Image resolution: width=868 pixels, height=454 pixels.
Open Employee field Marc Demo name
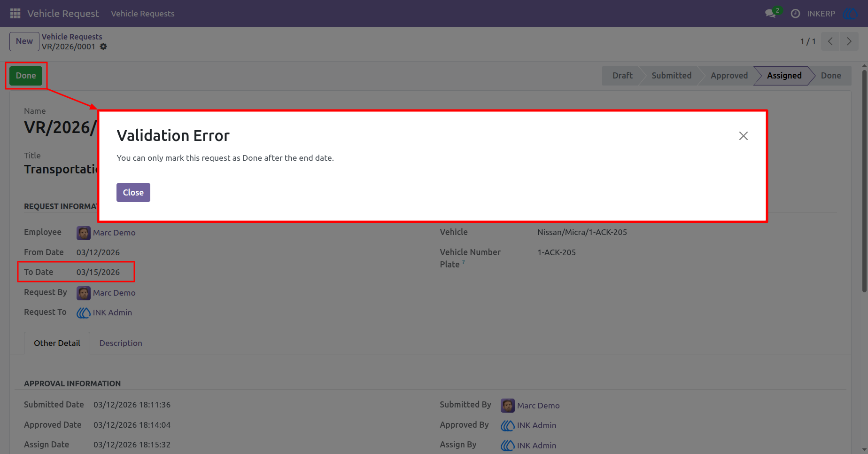tap(114, 233)
